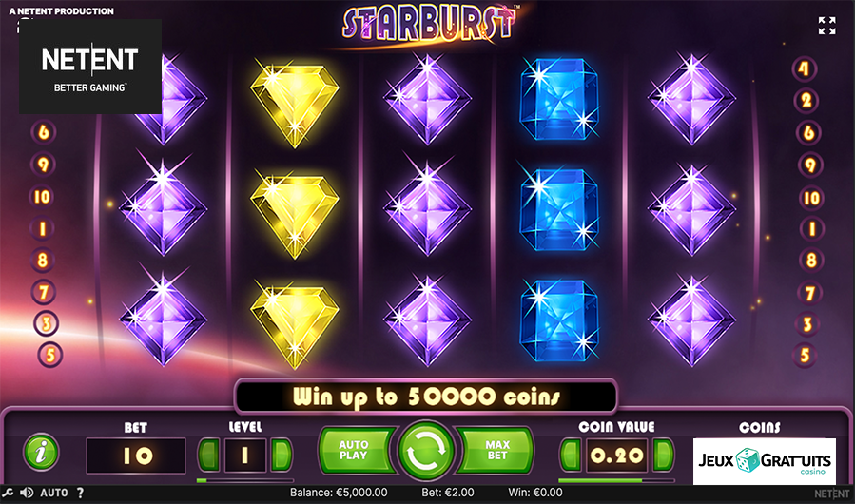Screen dimensions: 855x504
Task: Mute sound with speaker icon
Action: click(x=27, y=493)
